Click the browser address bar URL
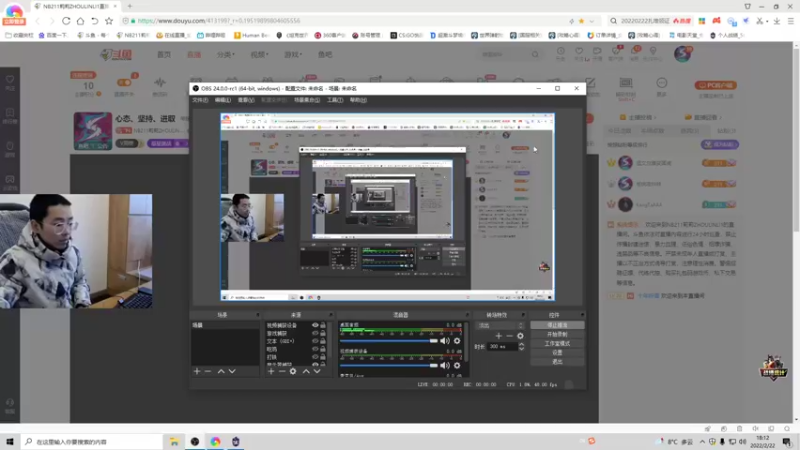The image size is (800, 450). tap(219, 21)
